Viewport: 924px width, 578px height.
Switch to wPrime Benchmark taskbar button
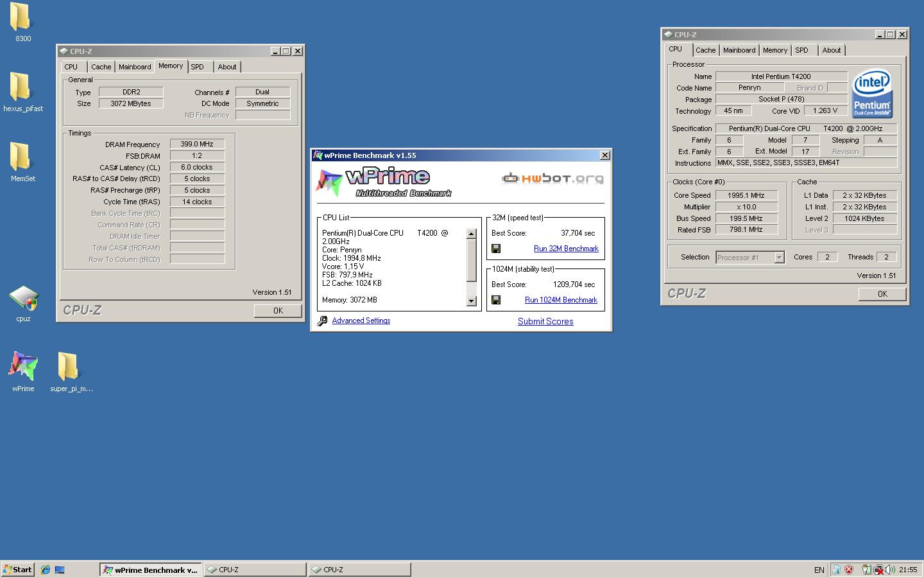click(x=151, y=570)
